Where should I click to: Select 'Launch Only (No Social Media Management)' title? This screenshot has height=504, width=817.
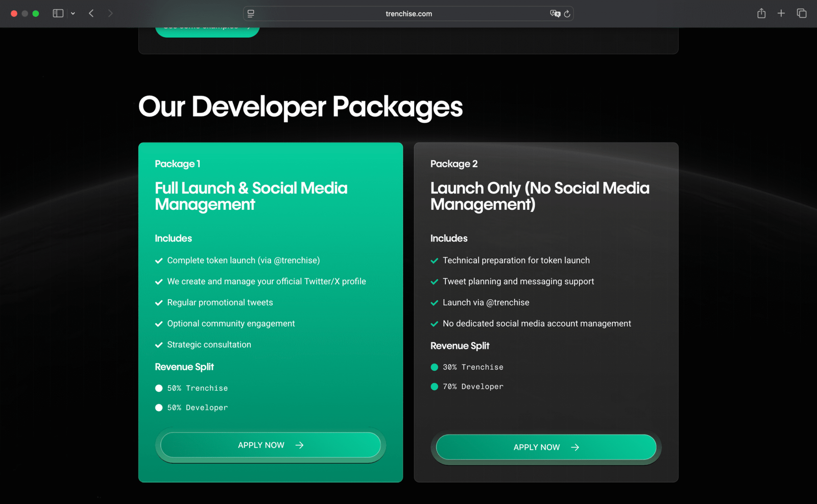click(540, 196)
